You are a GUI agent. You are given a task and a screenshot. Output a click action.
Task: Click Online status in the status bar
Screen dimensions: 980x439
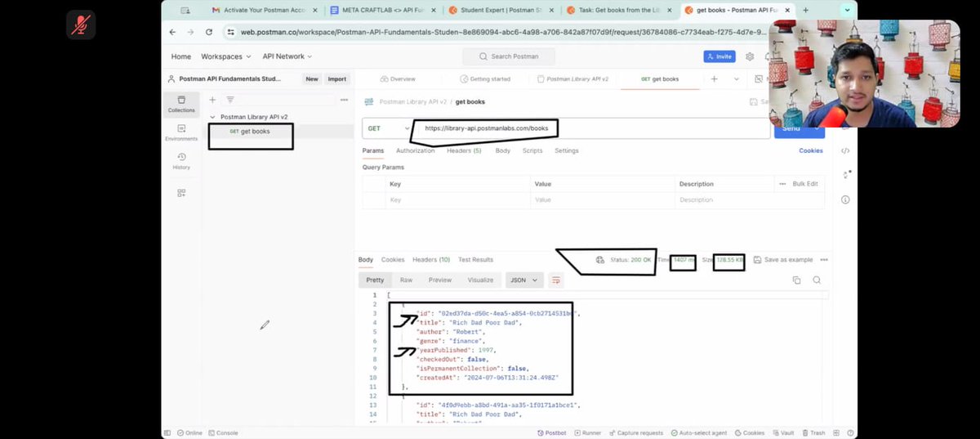point(189,432)
